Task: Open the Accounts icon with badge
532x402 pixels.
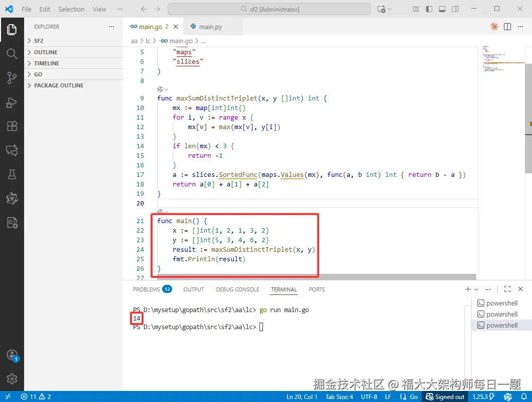Action: 12,355
